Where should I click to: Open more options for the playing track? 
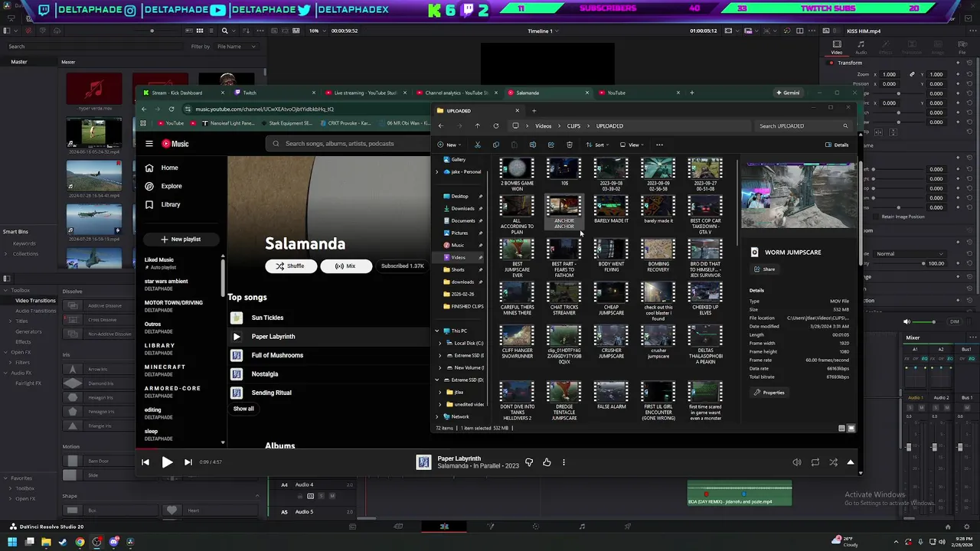point(563,462)
